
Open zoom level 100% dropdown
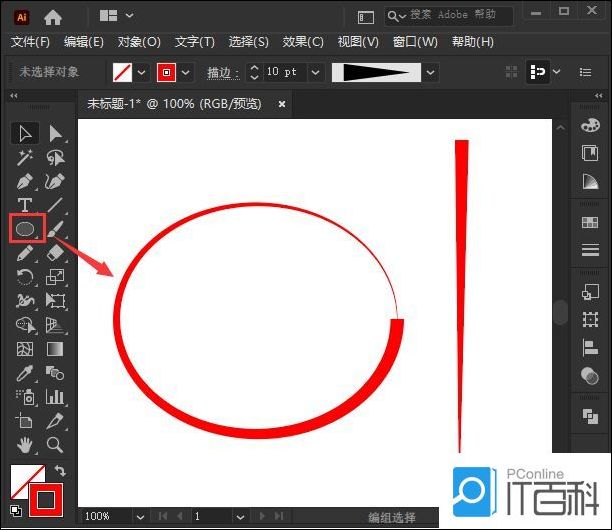tap(141, 517)
